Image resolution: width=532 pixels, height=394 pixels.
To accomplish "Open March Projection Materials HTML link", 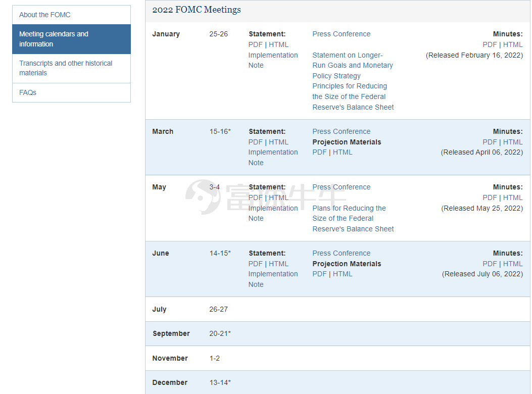I will [x=343, y=153].
